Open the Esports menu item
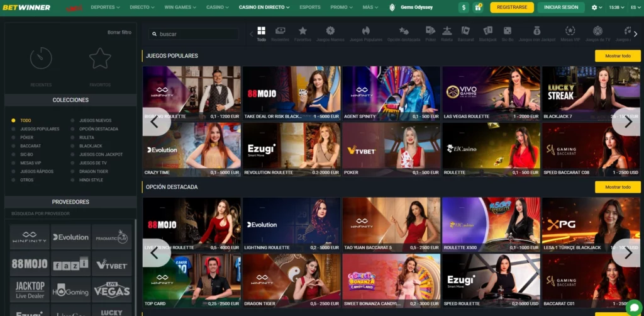Screen dimensions: 644x316 (x=310, y=8)
